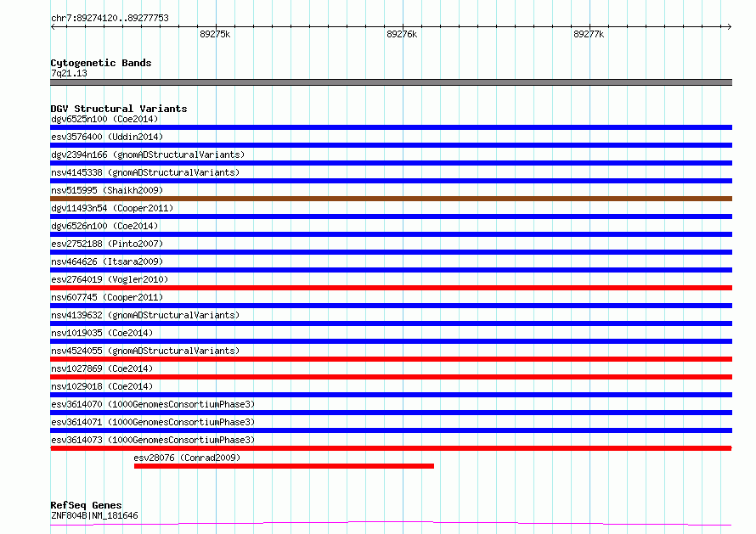Open the esv3576400 (Uddin2014) variant label
The width and height of the screenshot is (756, 534).
107,137
